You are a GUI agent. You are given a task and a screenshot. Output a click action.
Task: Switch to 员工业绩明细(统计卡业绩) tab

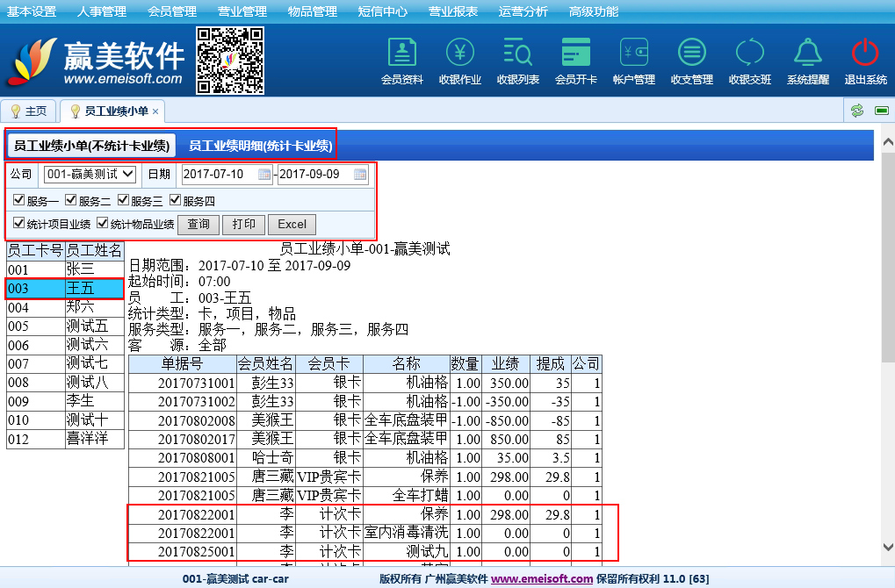pos(260,146)
